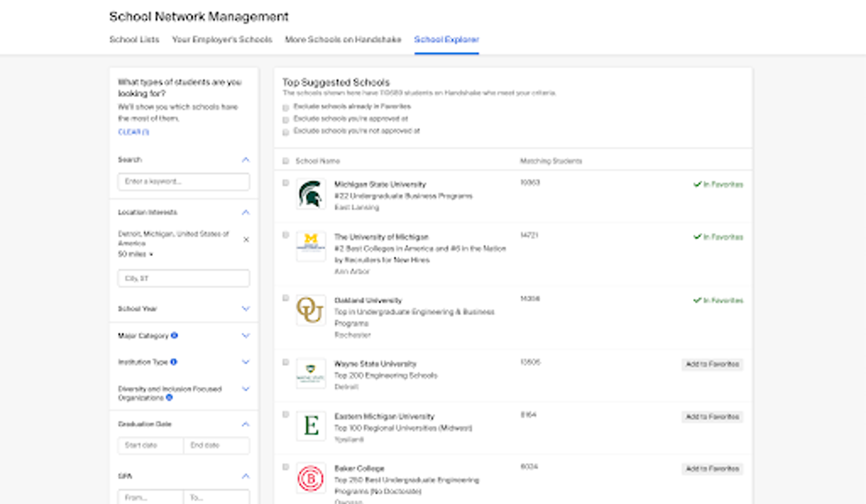Switch to School Lists tab
Image resolution: width=866 pixels, height=504 pixels.
(134, 39)
